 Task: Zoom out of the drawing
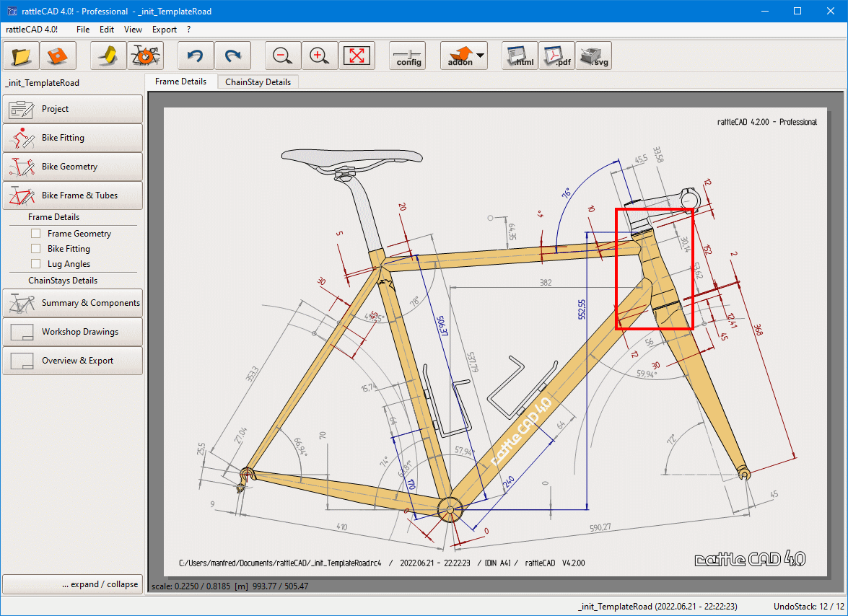click(x=283, y=56)
